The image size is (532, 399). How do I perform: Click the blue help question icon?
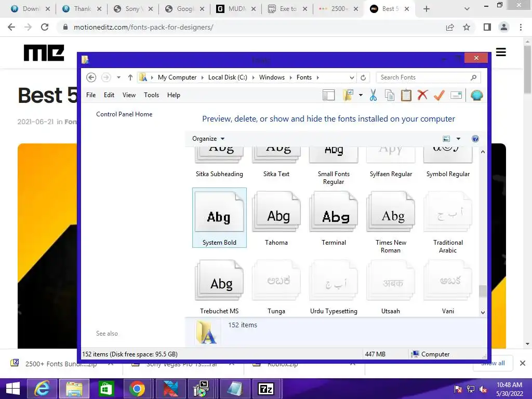[x=475, y=138]
